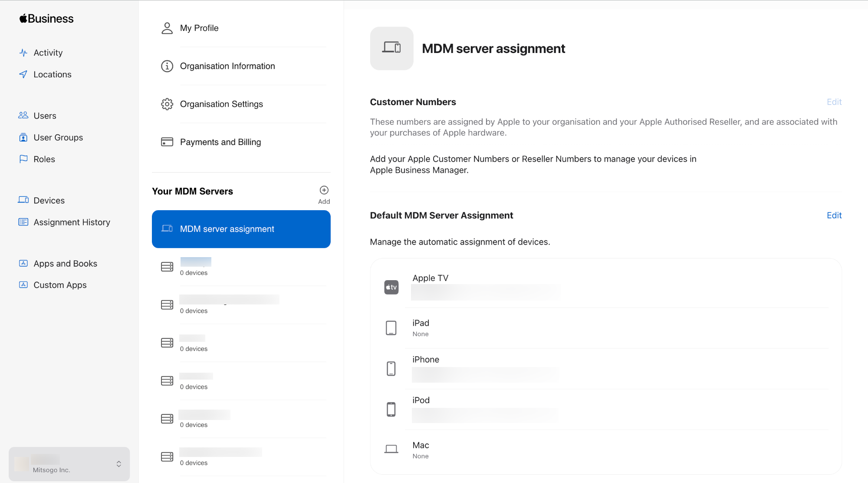The height and width of the screenshot is (483, 868).
Task: Click the Mac device row
Action: 606,450
